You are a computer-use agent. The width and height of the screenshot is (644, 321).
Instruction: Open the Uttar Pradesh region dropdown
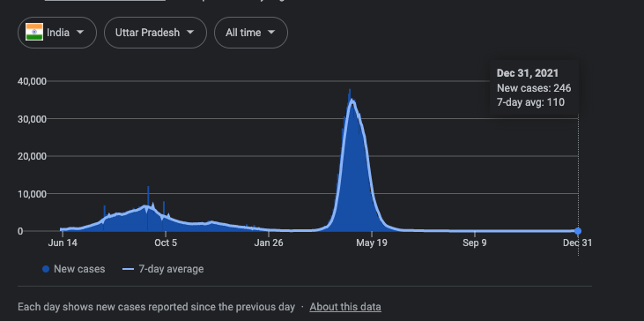(x=155, y=33)
